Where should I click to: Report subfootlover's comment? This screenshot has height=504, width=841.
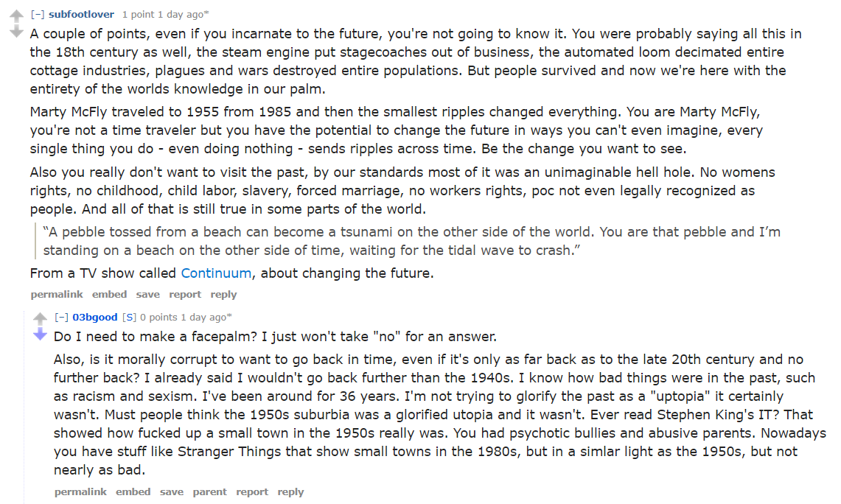(185, 294)
